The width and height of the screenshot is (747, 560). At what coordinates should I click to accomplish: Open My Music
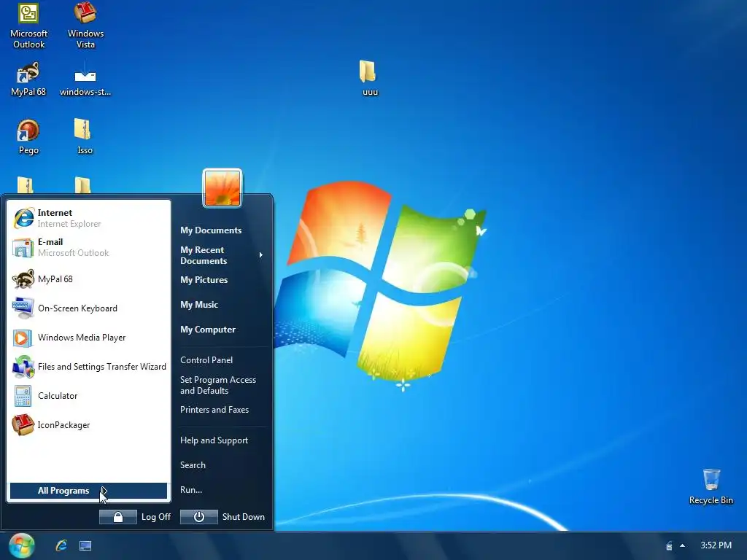(199, 305)
